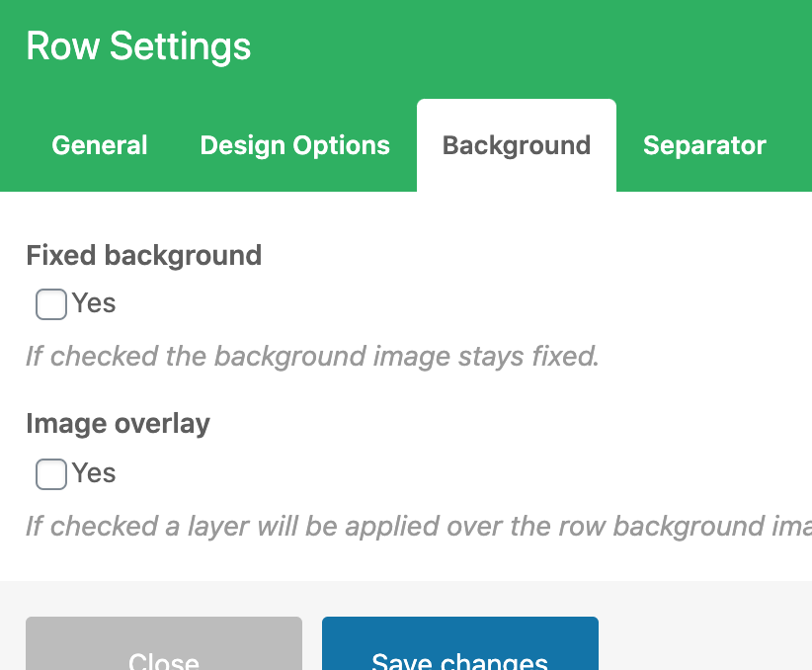
Task: Open the Design Options tab
Action: pos(294,145)
